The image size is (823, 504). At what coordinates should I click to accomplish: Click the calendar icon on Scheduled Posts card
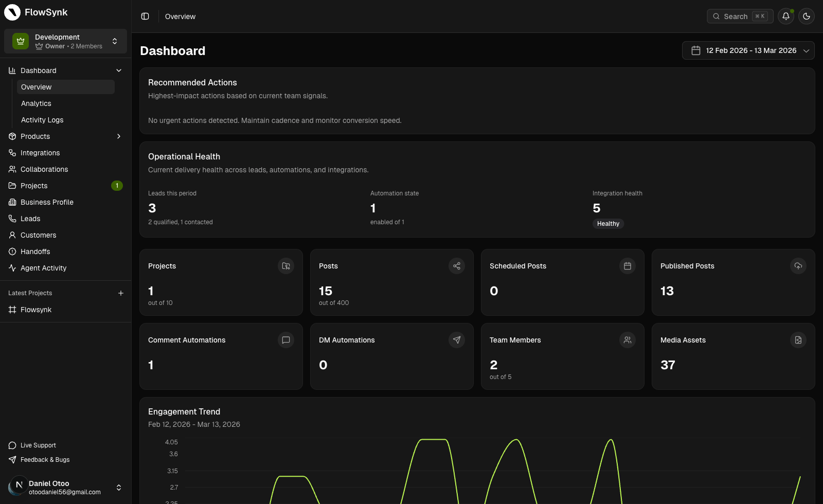coord(628,266)
